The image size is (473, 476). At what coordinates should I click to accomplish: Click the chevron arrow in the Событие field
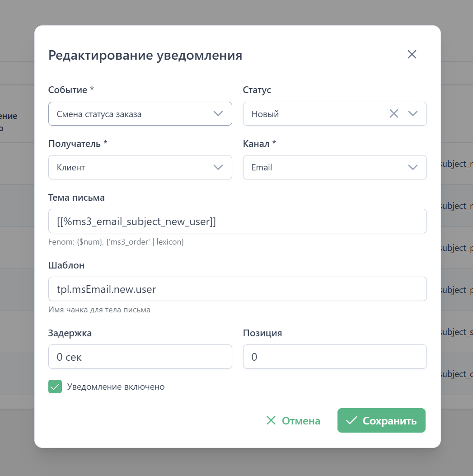218,114
